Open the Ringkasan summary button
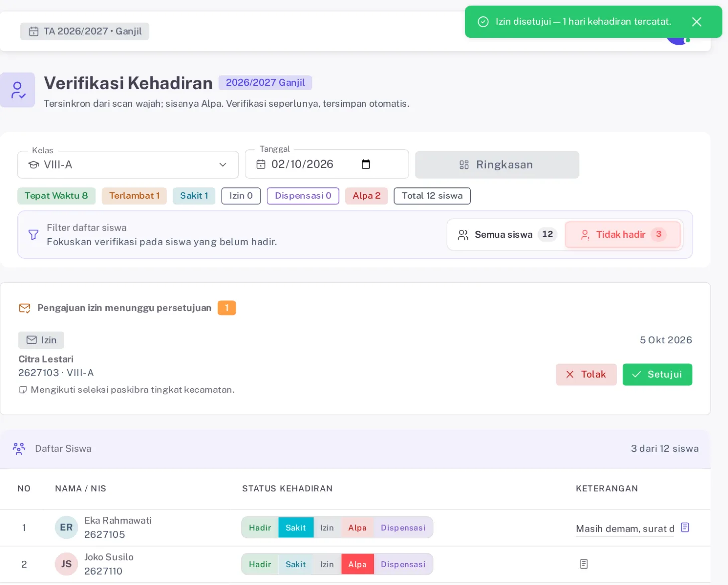The height and width of the screenshot is (585, 728). [497, 165]
